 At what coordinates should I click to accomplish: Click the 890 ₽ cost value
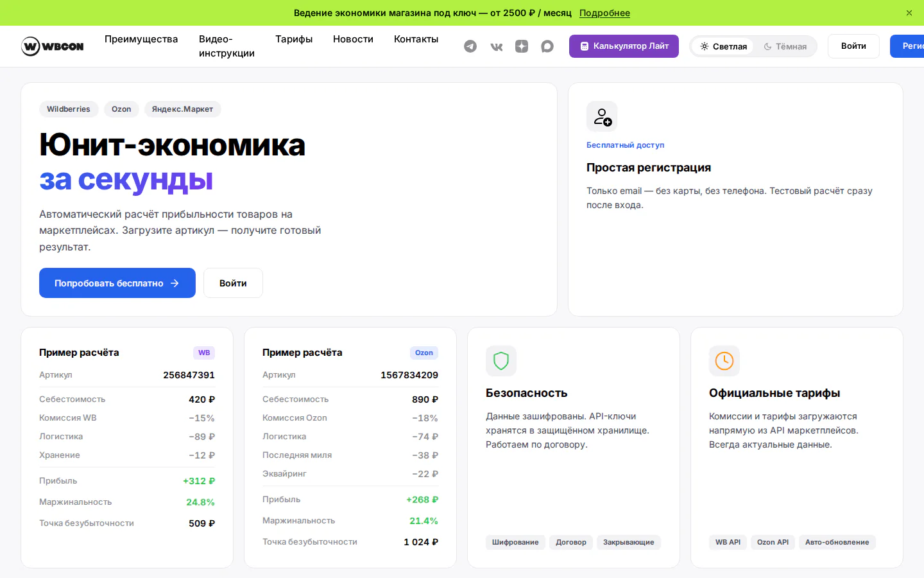(x=425, y=399)
